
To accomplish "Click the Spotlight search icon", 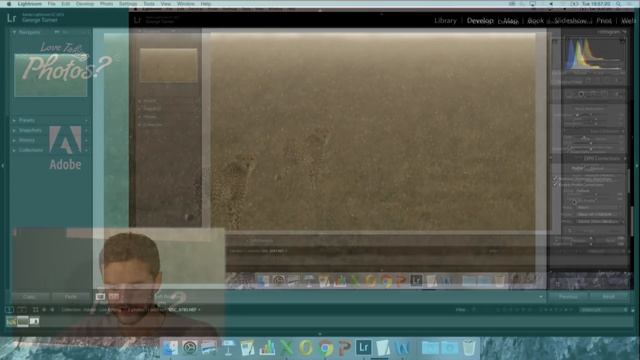I will point(619,4).
